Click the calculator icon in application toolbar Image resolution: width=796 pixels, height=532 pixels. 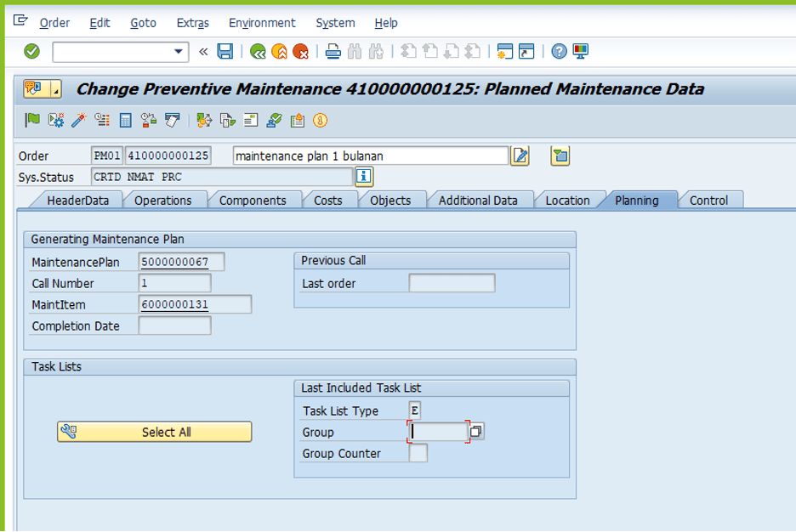pyautogui.click(x=125, y=121)
